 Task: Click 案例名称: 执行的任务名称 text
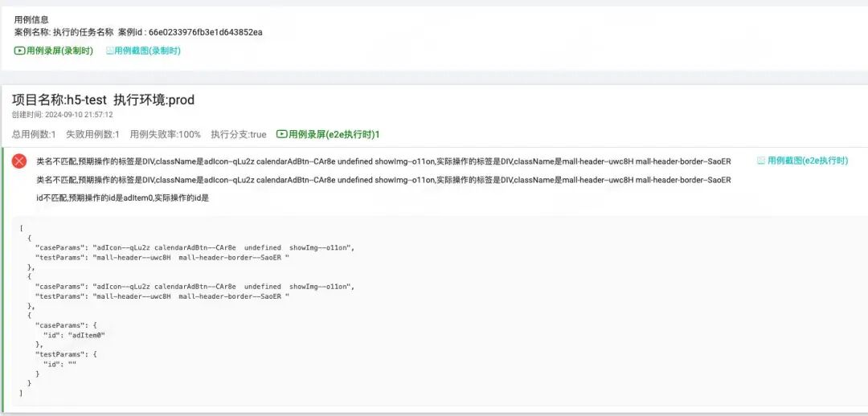[x=63, y=32]
